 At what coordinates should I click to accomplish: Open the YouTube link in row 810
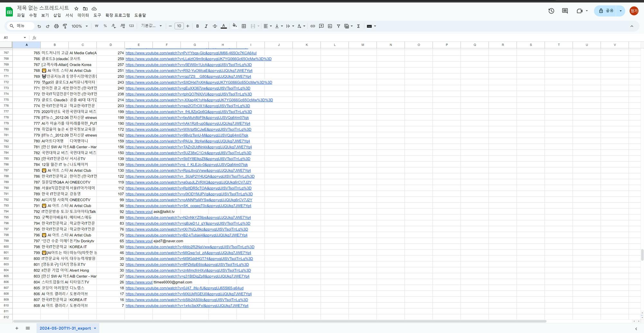click(x=187, y=306)
